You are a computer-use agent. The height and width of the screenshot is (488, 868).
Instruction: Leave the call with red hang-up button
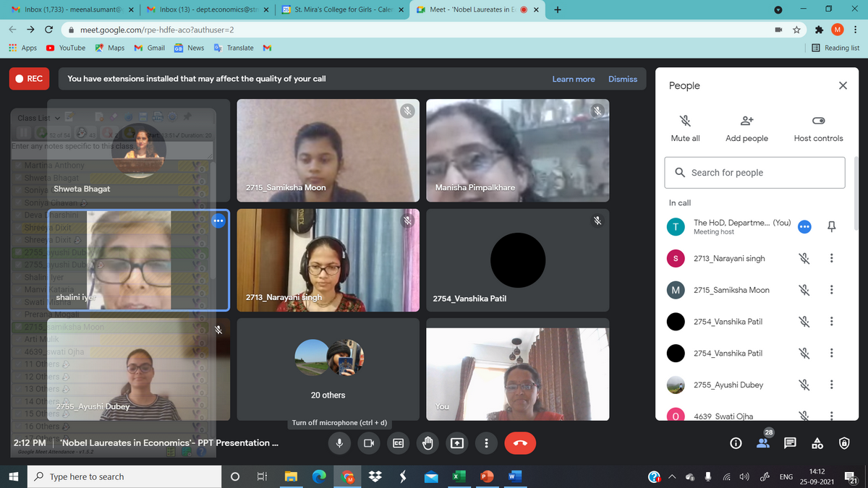[520, 443]
